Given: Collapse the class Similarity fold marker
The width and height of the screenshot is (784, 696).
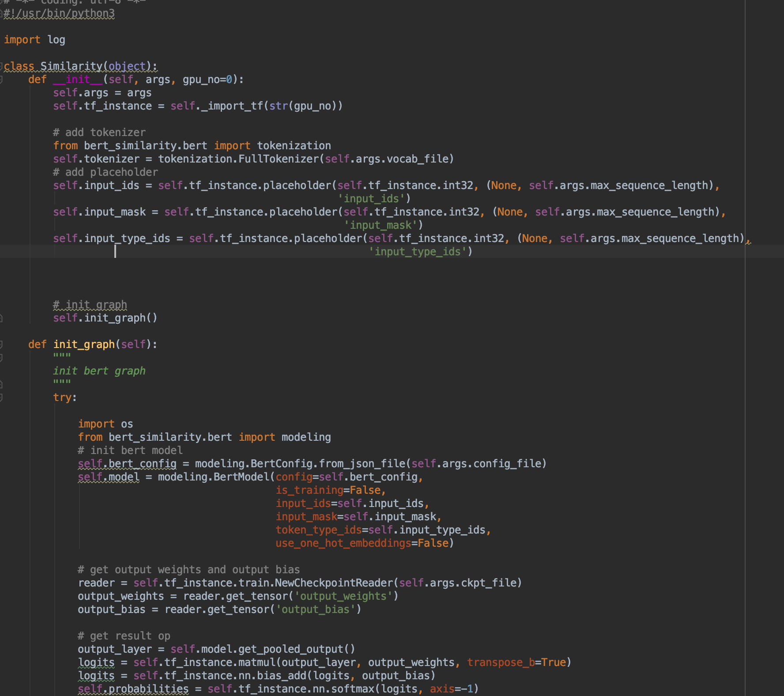Looking at the screenshot, I should 1,66.
